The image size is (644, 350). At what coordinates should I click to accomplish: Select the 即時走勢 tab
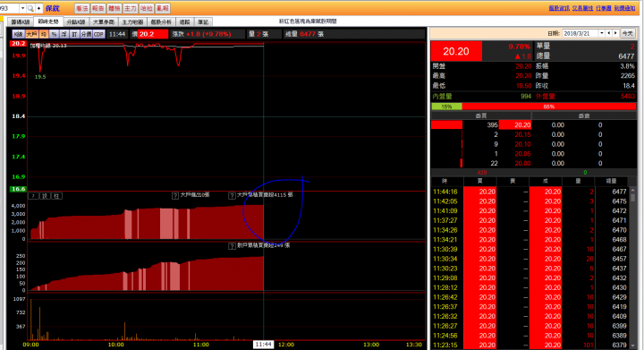tap(48, 21)
